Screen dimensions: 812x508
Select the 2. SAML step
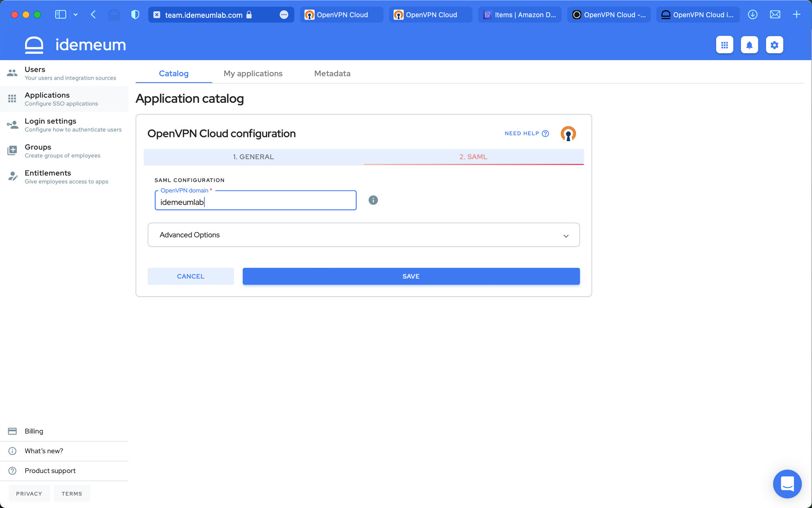tap(473, 157)
